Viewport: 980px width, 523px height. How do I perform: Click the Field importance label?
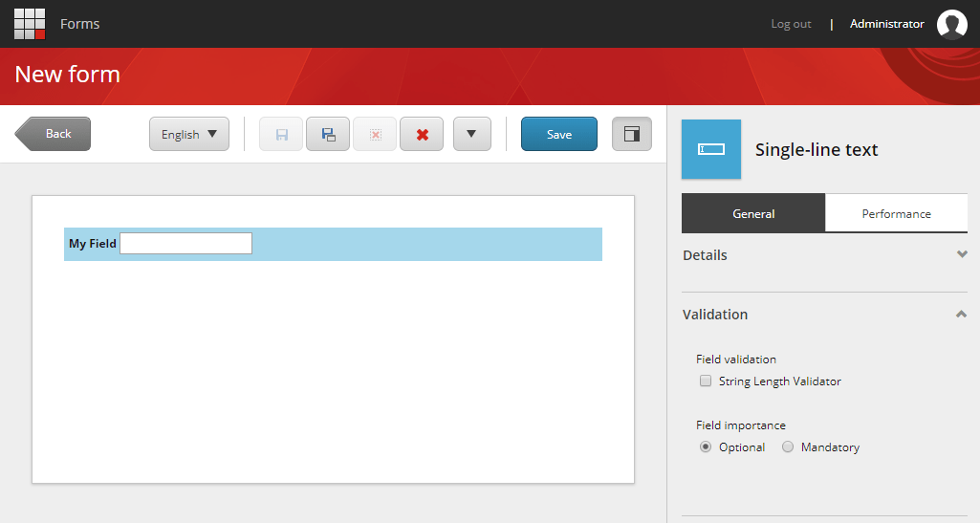pyautogui.click(x=741, y=425)
